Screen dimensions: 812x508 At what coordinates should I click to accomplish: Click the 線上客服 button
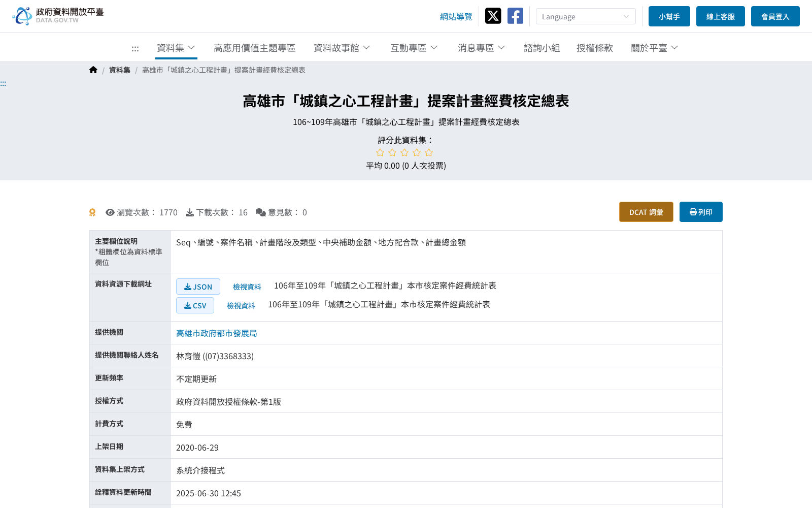721,16
